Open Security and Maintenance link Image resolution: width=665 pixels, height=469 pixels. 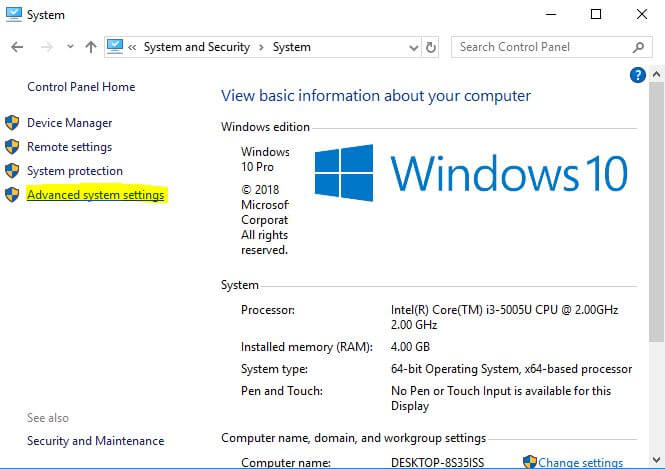point(96,441)
